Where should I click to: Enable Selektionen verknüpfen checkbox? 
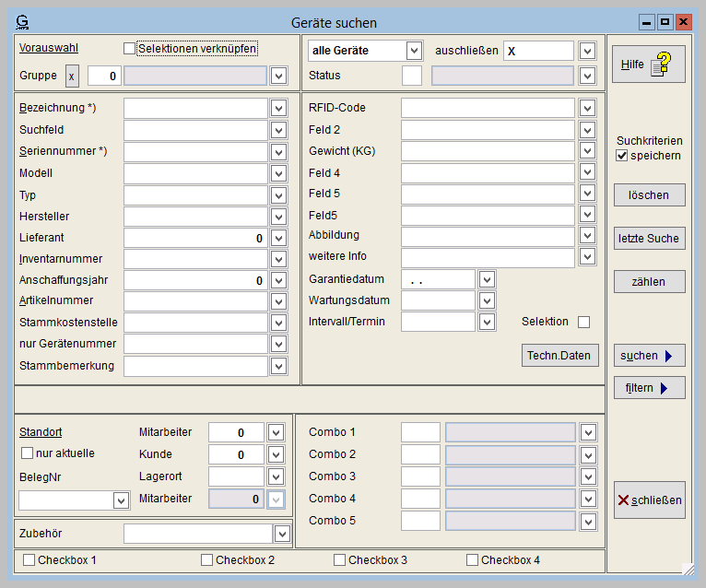point(130,48)
